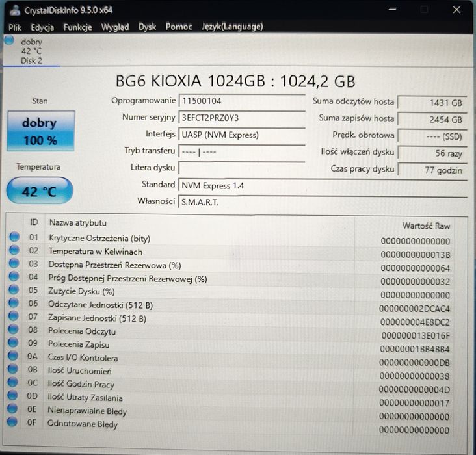Click raw value 000000002DCAC4
The image size is (476, 455).
[x=414, y=309]
